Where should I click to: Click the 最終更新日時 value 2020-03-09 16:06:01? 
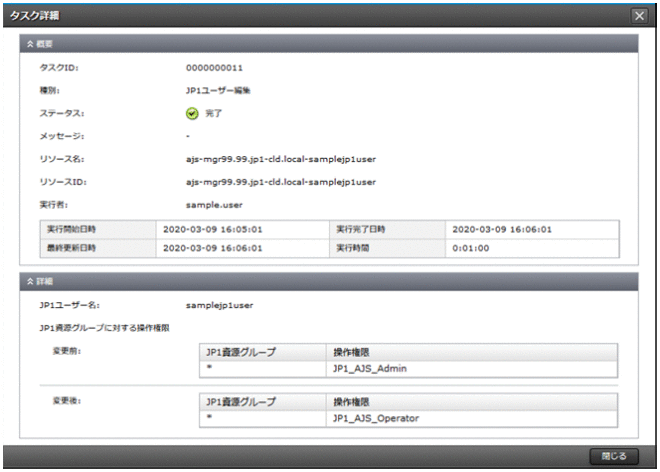213,248
